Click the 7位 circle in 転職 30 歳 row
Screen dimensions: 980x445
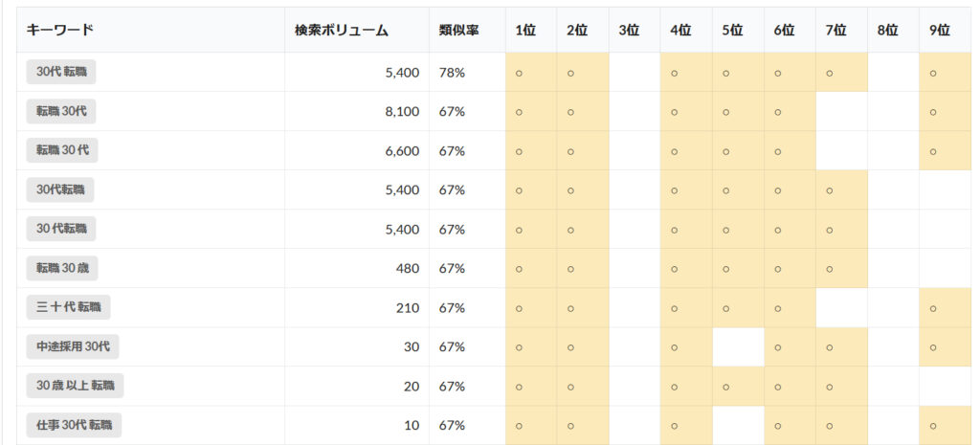(x=830, y=269)
